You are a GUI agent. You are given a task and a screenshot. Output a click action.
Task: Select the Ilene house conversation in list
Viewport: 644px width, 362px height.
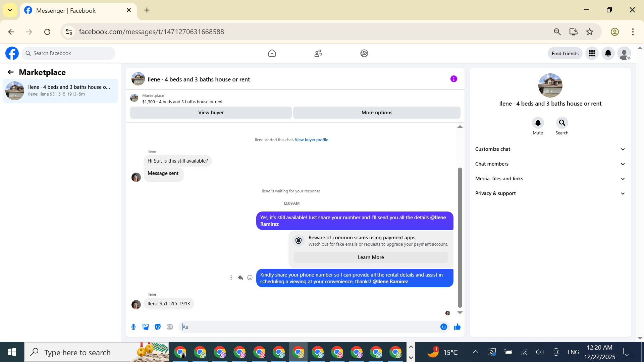[60, 90]
